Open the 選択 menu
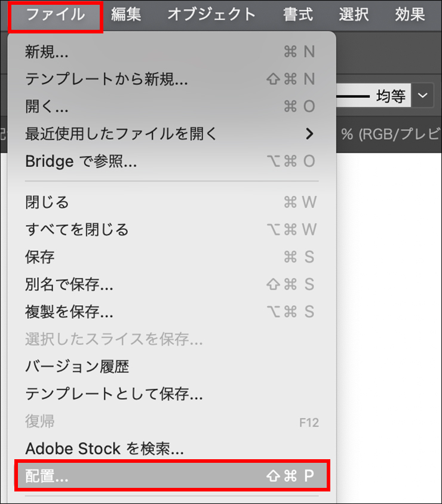The height and width of the screenshot is (504, 442). [x=354, y=15]
